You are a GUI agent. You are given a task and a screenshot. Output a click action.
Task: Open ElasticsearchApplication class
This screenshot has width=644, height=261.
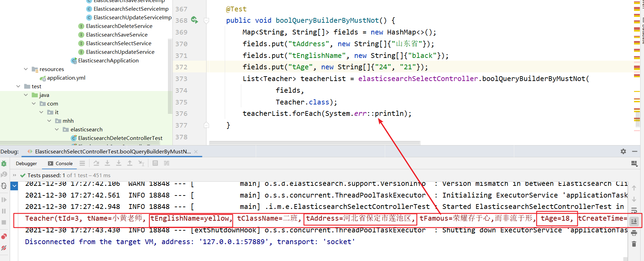coord(108,60)
